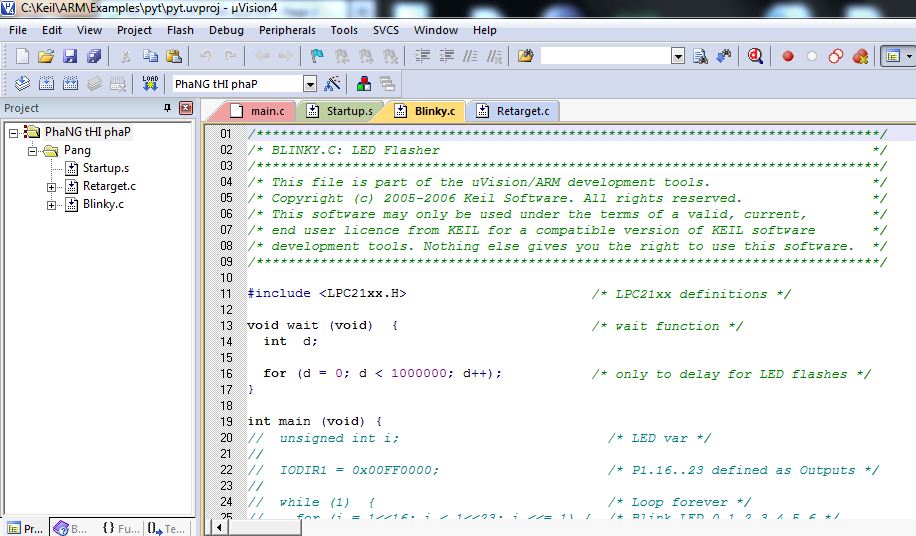Rebuild all target files icon
916x536 pixels.
[x=70, y=84]
